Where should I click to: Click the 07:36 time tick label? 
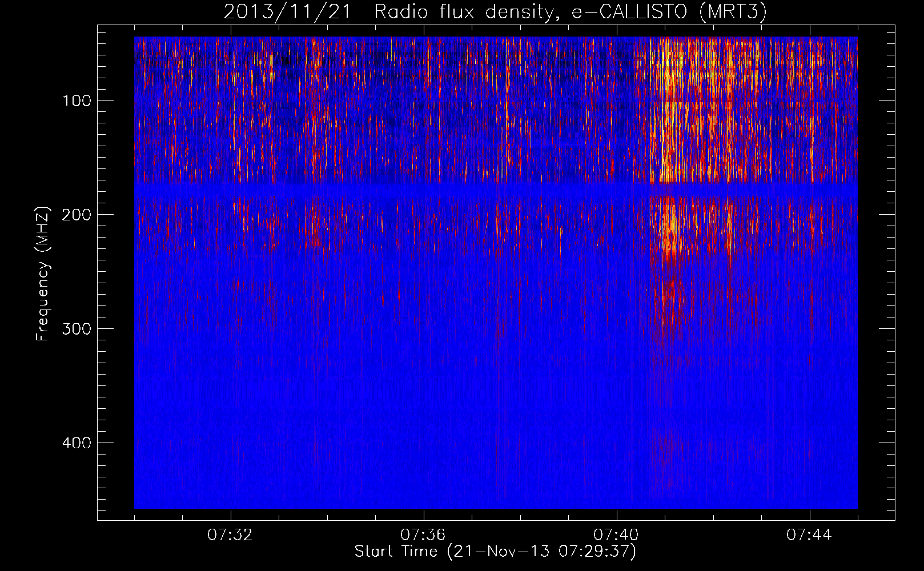click(423, 535)
